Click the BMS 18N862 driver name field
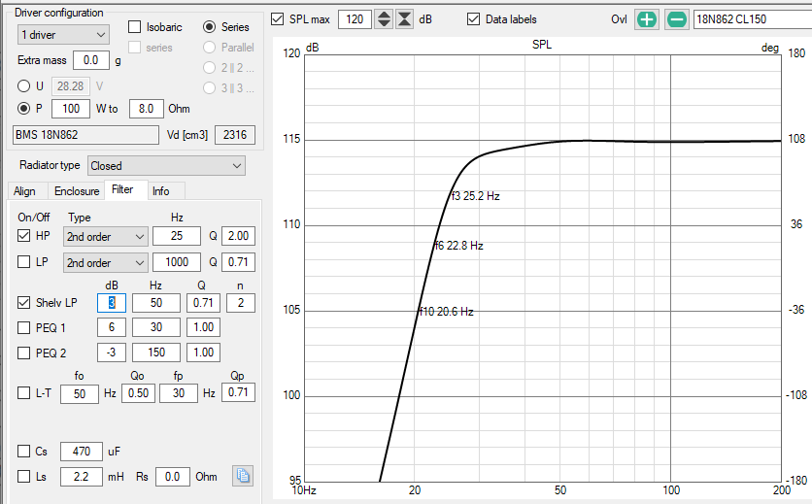This screenshot has height=504, width=812. pos(85,135)
